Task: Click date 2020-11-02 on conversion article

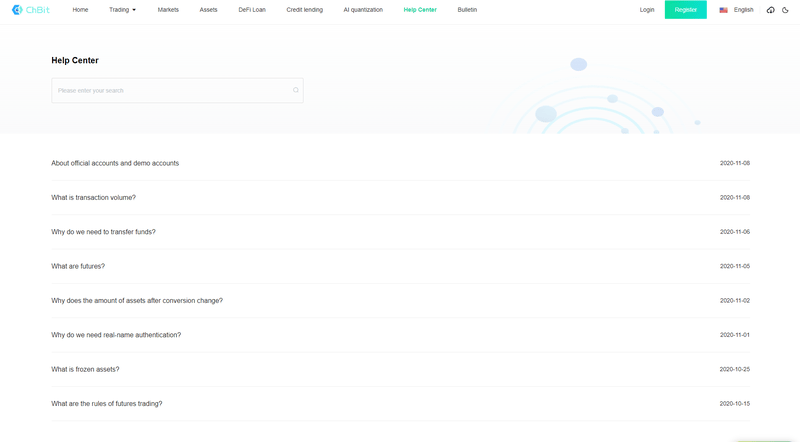Action: click(x=735, y=301)
